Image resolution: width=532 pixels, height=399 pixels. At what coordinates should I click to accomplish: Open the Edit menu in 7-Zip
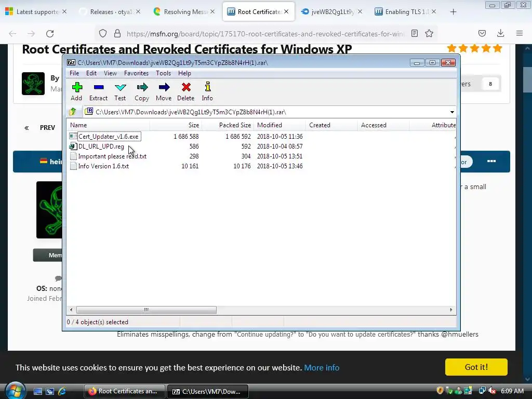(x=91, y=73)
